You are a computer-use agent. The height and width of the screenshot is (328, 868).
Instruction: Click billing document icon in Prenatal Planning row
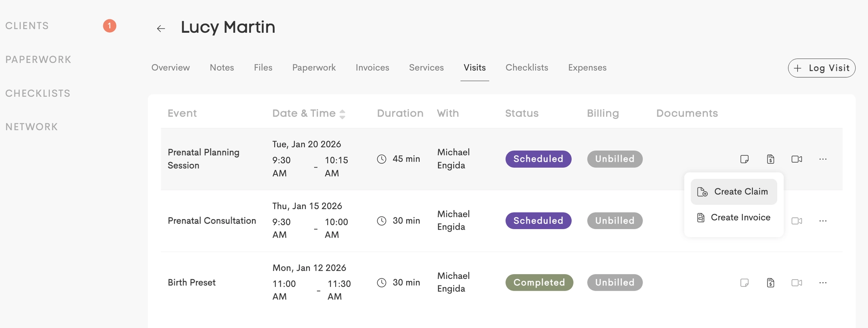(771, 159)
